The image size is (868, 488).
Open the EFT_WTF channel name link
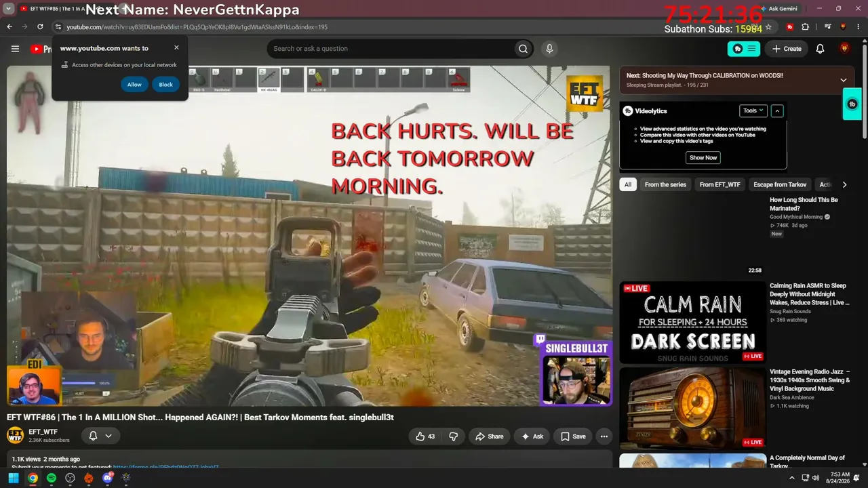point(43,432)
